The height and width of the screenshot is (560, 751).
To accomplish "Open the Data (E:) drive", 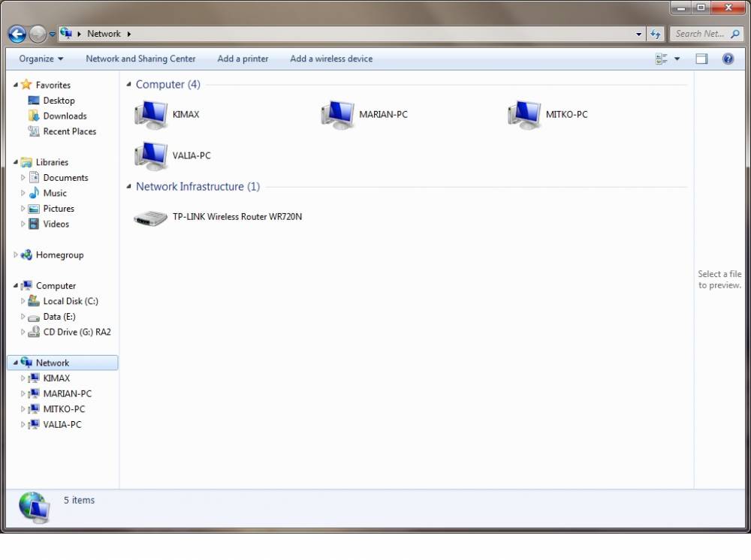I will (x=59, y=317).
